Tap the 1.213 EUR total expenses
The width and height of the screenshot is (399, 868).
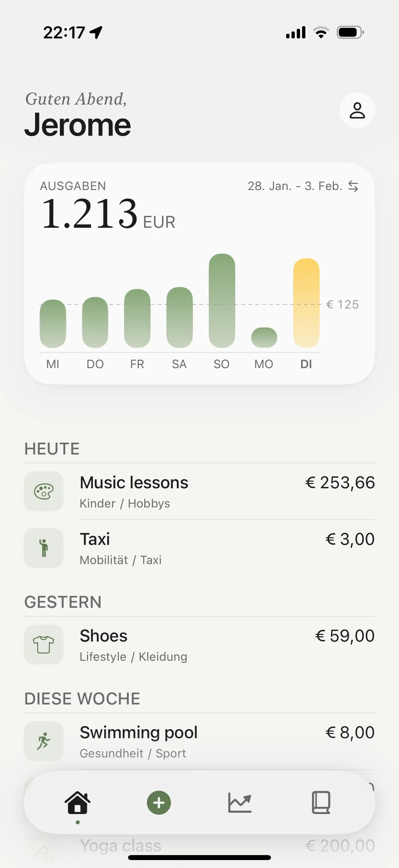click(108, 214)
